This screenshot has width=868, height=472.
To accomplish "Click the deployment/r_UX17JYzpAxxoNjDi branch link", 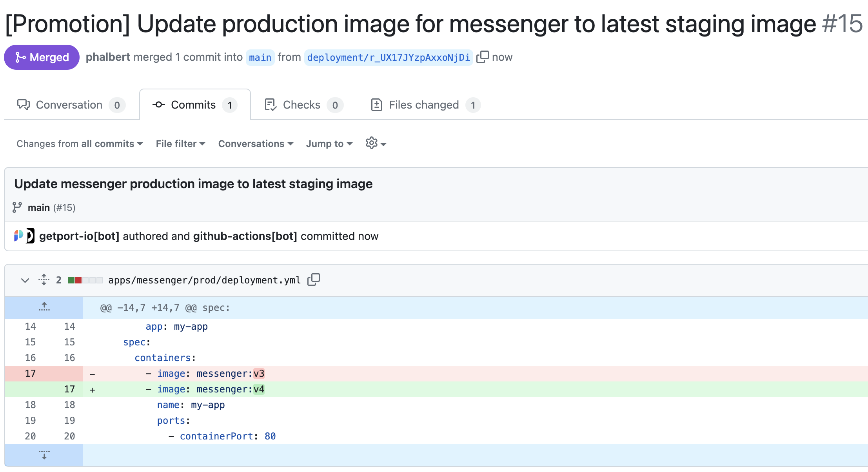I will tap(388, 58).
